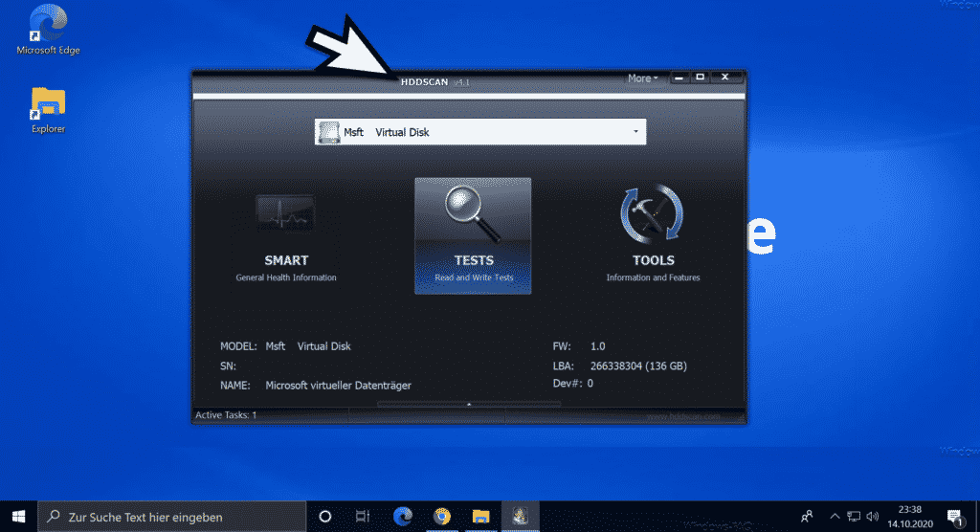
Task: Open Cortana circle icon in taskbar
Action: [x=325, y=517]
